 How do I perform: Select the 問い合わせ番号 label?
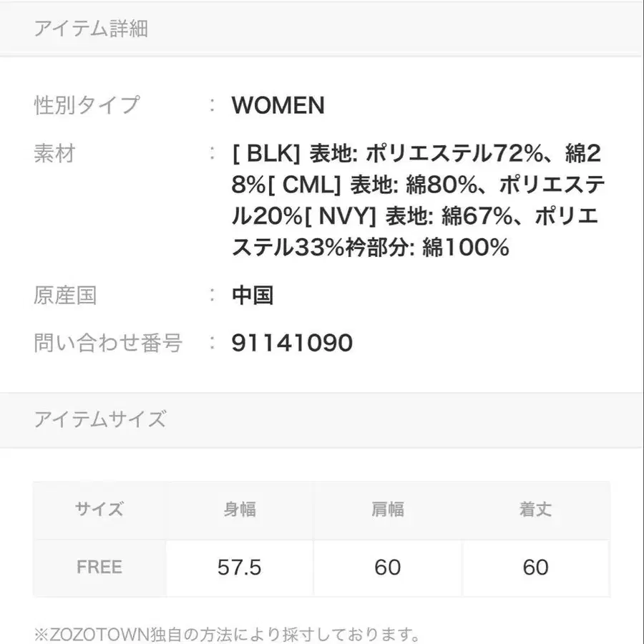coord(108,343)
